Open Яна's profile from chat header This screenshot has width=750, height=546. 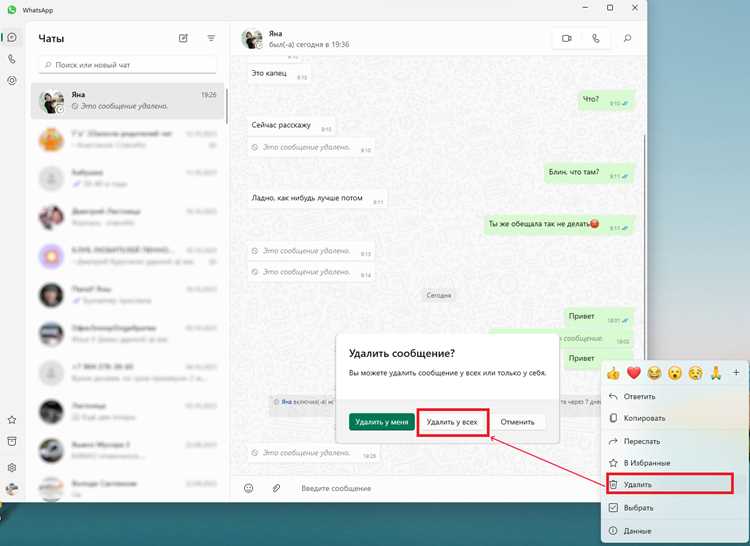click(297, 39)
